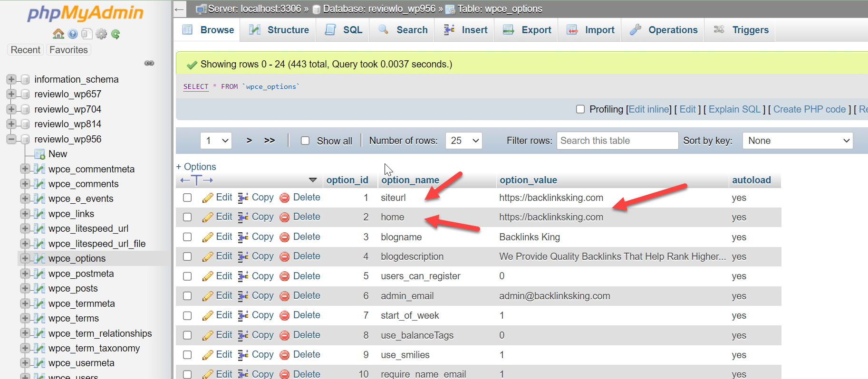
Task: Click the pencil Edit icon for blogdescription row
Action: (208, 256)
